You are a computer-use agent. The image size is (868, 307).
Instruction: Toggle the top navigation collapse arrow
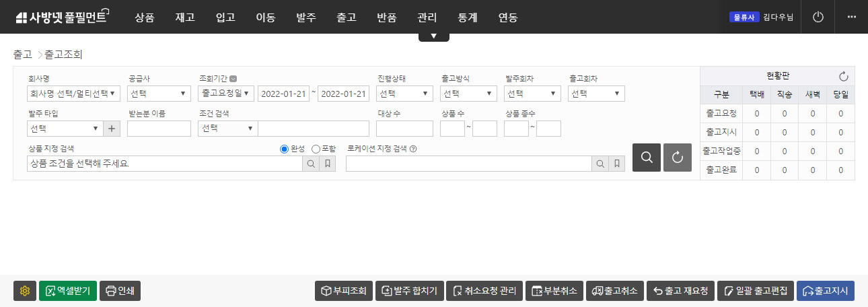[433, 36]
